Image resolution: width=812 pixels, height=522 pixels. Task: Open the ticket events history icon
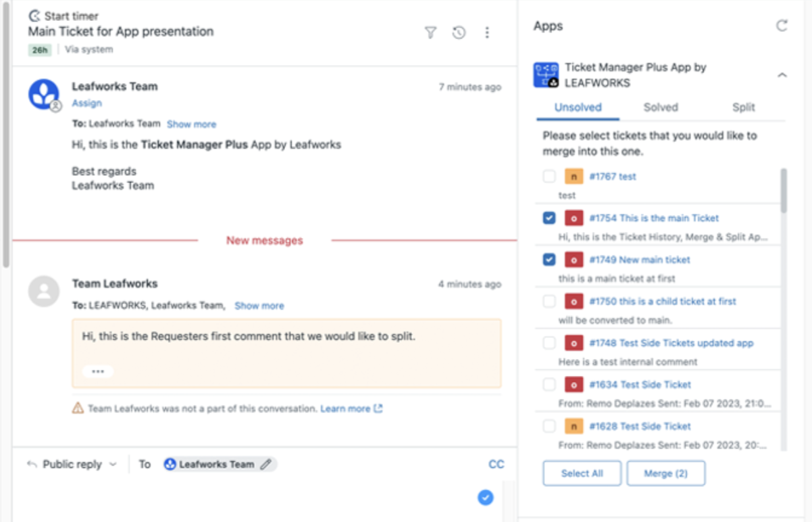pyautogui.click(x=459, y=32)
